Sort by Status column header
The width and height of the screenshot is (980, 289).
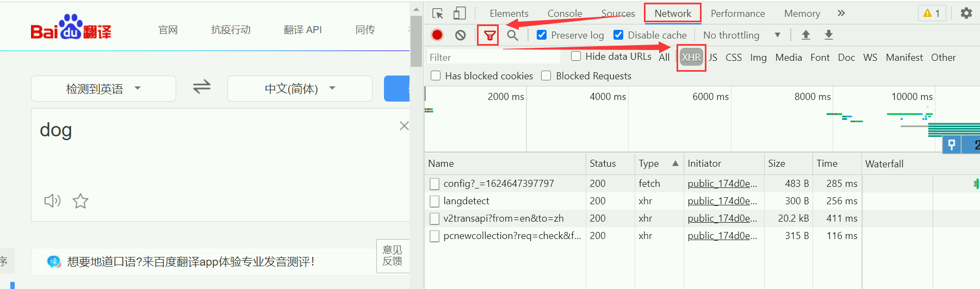pyautogui.click(x=610, y=164)
